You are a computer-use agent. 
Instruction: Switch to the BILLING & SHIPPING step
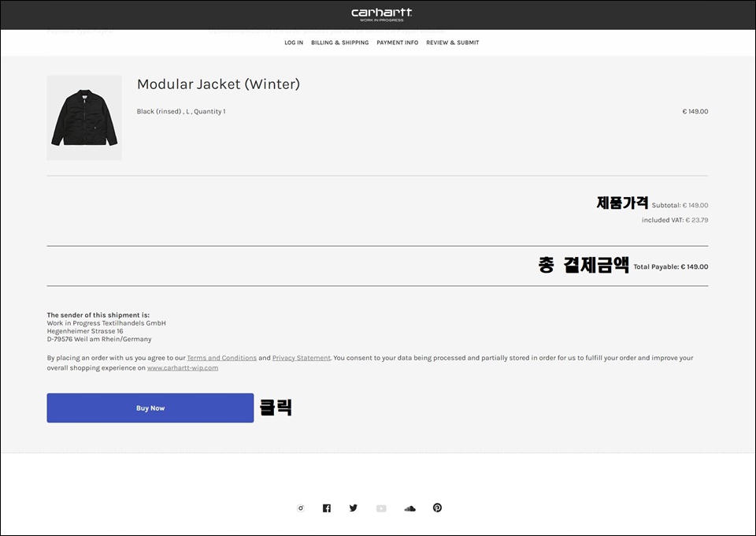[340, 43]
